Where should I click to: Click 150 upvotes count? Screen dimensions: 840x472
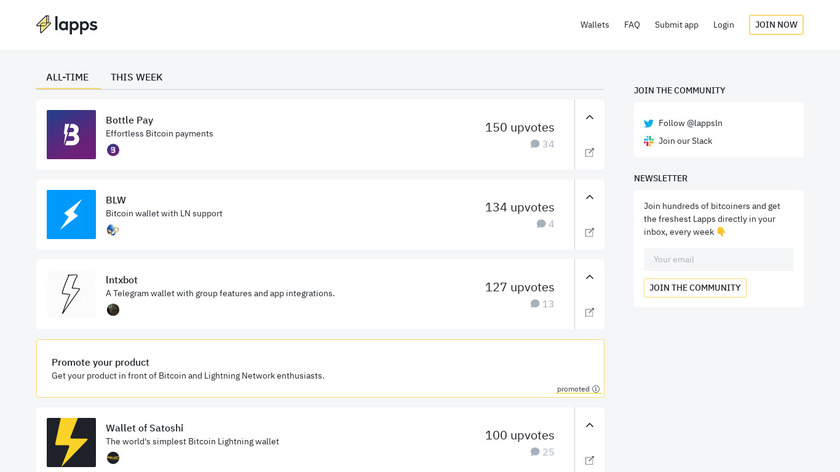(x=520, y=128)
